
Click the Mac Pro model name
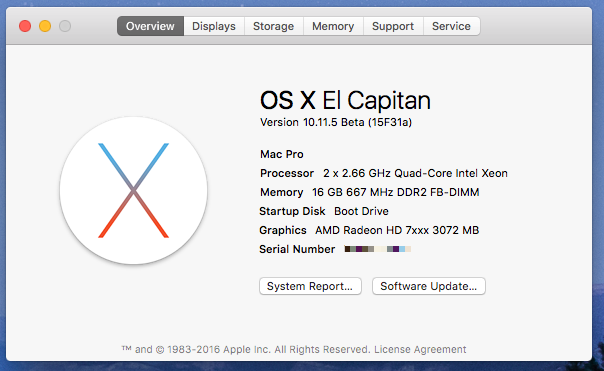[282, 154]
